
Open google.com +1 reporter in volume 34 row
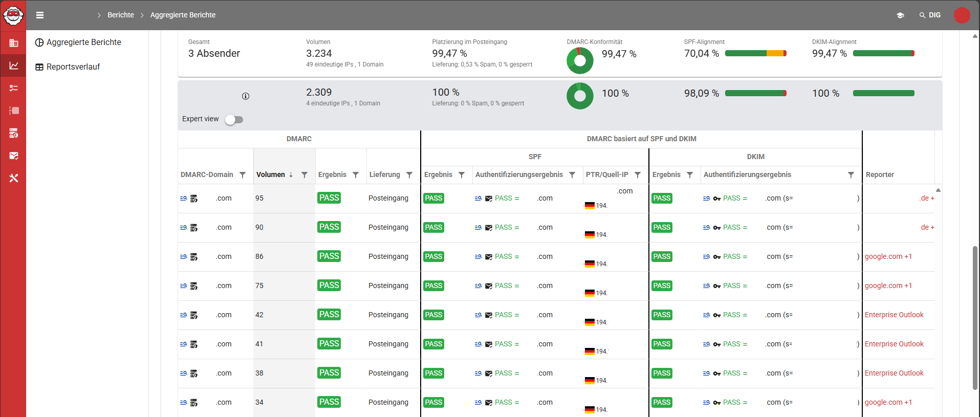point(888,402)
